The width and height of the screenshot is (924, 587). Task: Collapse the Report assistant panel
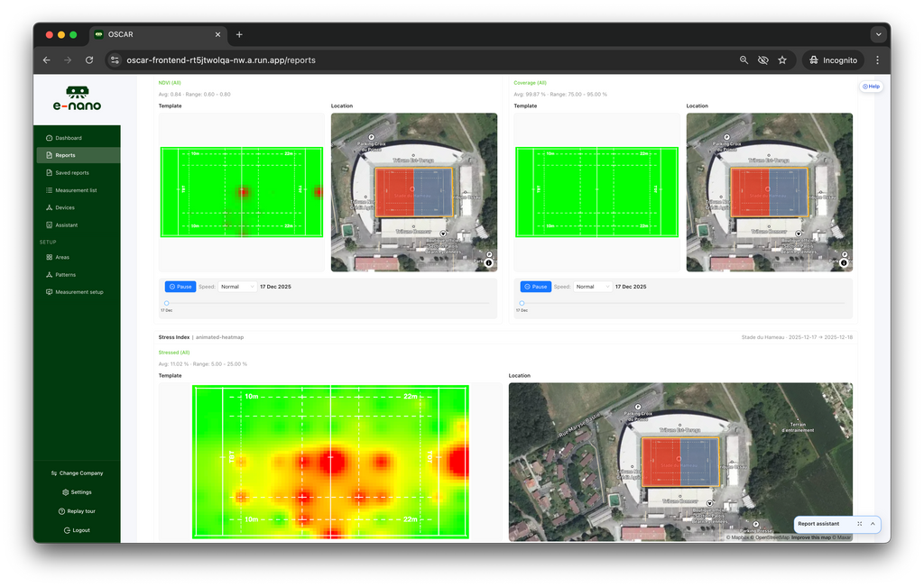click(872, 524)
